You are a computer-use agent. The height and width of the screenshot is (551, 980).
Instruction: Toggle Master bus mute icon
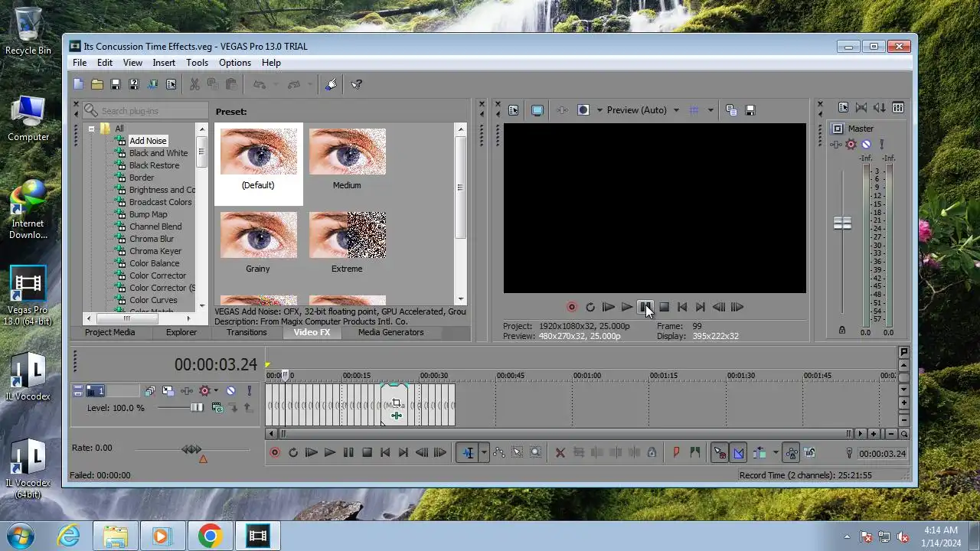pyautogui.click(x=866, y=144)
